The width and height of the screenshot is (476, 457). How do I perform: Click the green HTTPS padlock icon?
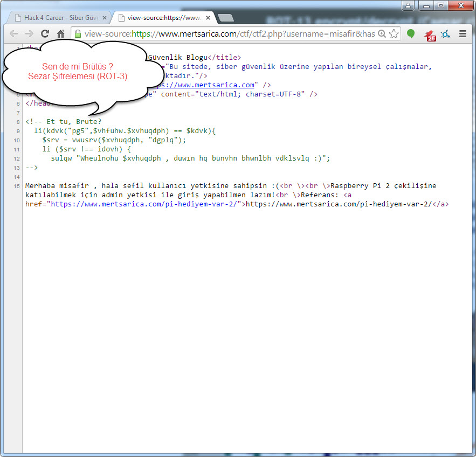(x=78, y=34)
